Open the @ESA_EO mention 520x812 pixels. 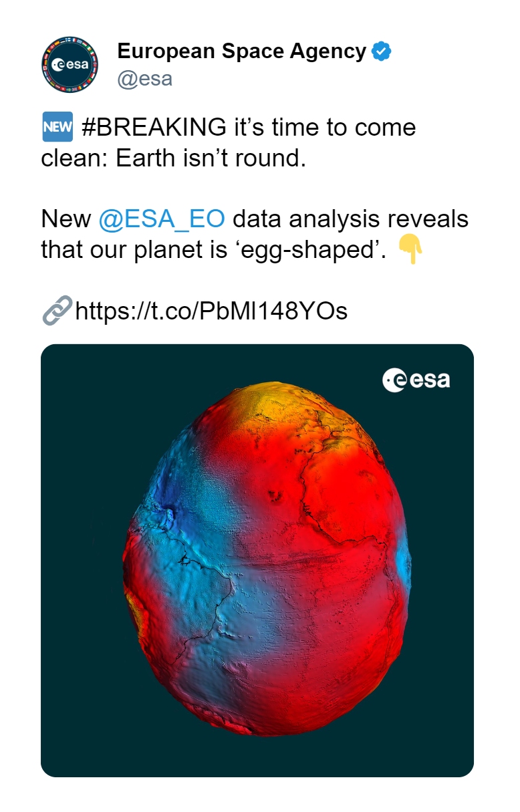coord(162,219)
